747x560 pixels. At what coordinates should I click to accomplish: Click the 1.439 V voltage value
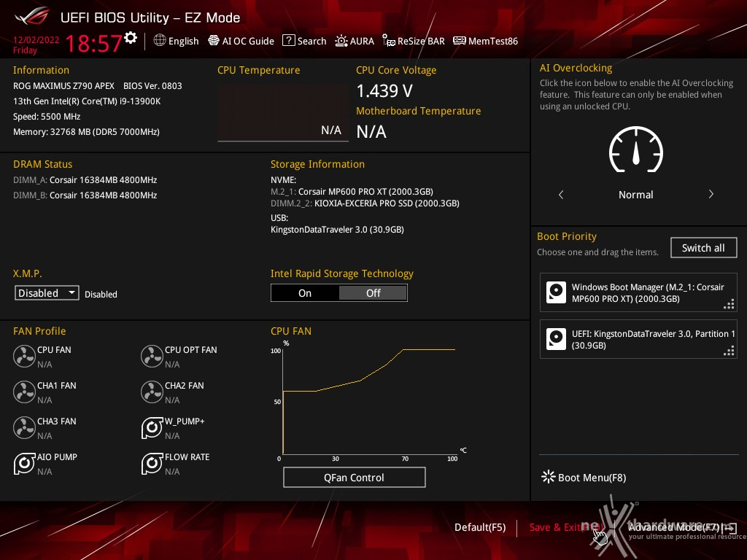(x=384, y=90)
